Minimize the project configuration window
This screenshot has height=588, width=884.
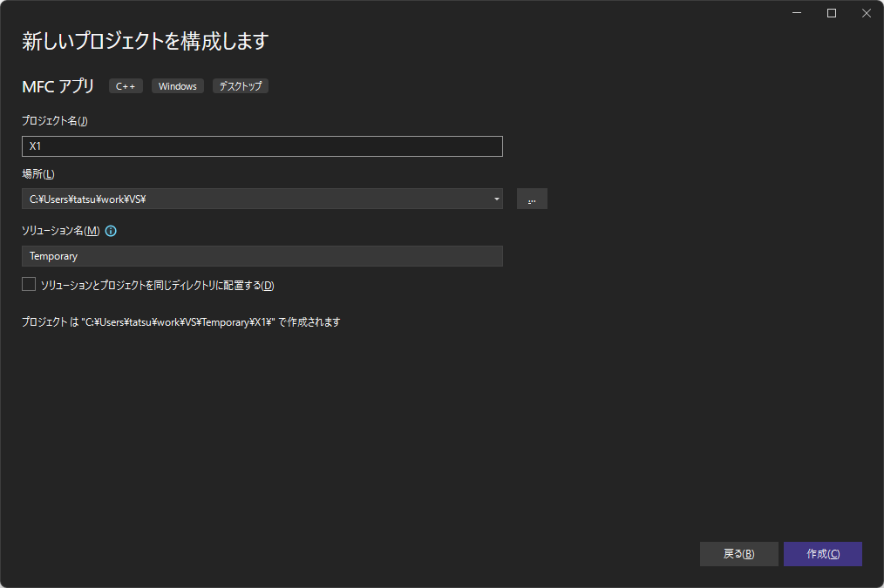pyautogui.click(x=797, y=13)
